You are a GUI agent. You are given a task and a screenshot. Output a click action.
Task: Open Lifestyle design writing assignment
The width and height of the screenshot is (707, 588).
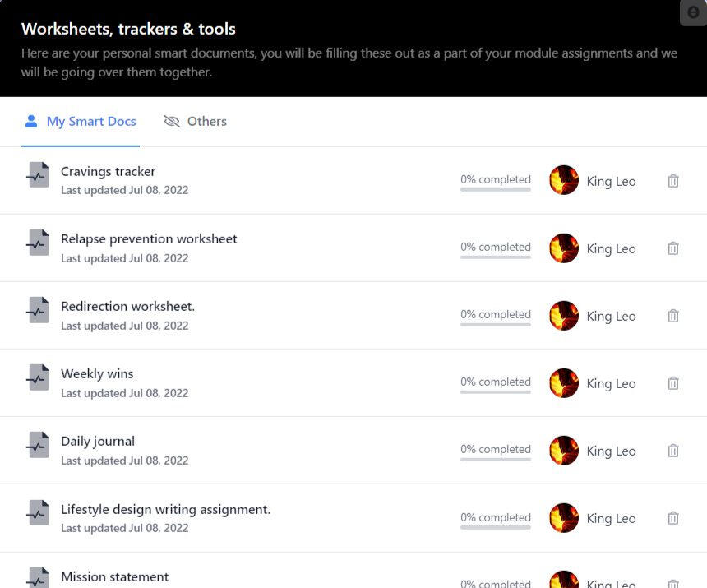tap(165, 510)
